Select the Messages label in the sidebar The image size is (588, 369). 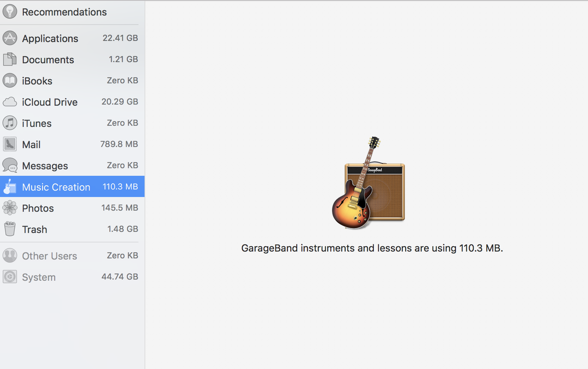pos(45,166)
